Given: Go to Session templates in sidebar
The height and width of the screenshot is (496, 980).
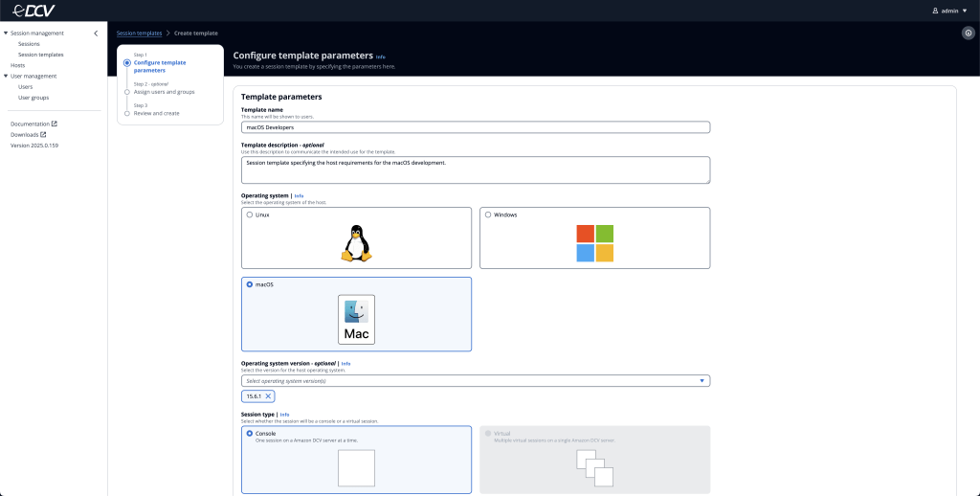Looking at the screenshot, I should [x=41, y=55].
